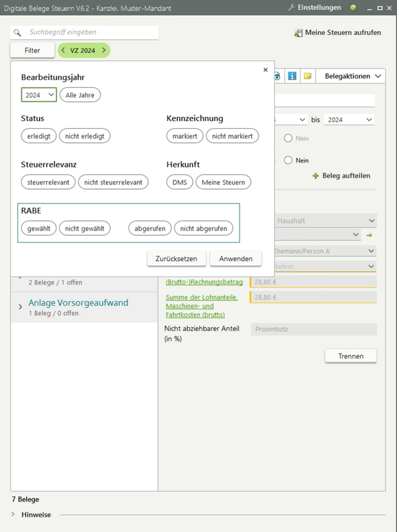Click the blue info icon in the toolbar
The width and height of the screenshot is (397, 532).
coord(291,75)
